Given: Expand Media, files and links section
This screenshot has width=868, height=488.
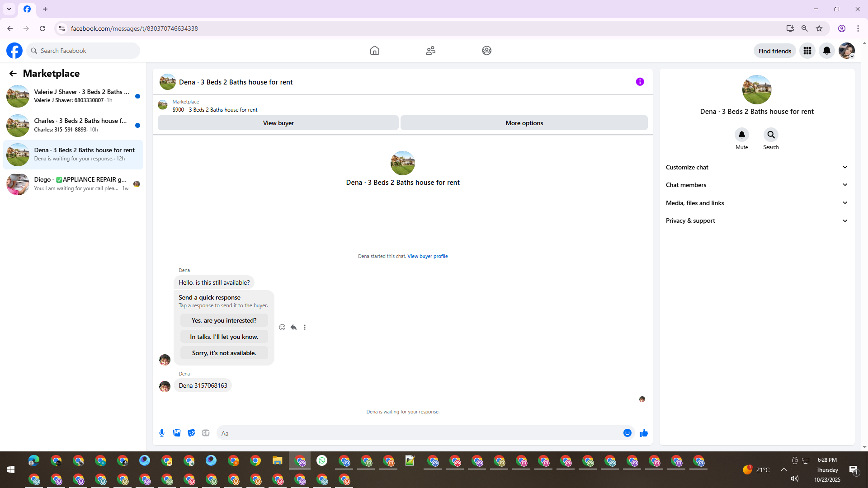Looking at the screenshot, I should pos(756,203).
